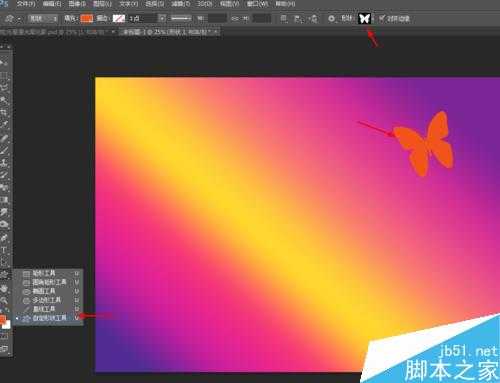Open the 编辑(E) menu
This screenshot has height=383, width=500.
pyautogui.click(x=52, y=4)
